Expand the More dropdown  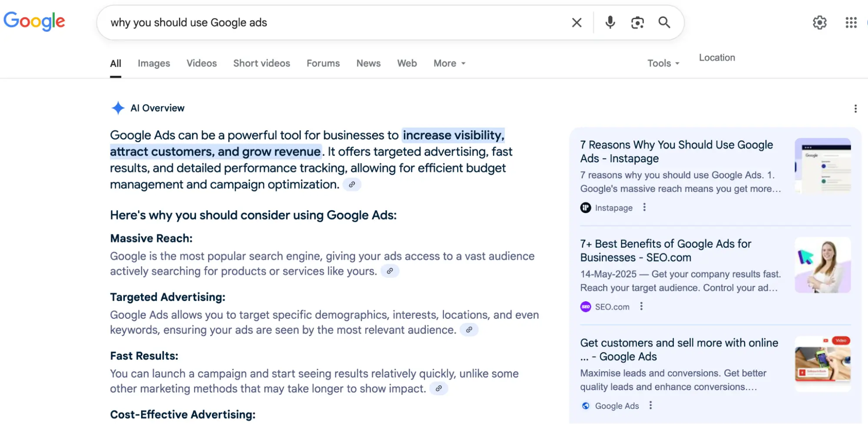tap(449, 63)
